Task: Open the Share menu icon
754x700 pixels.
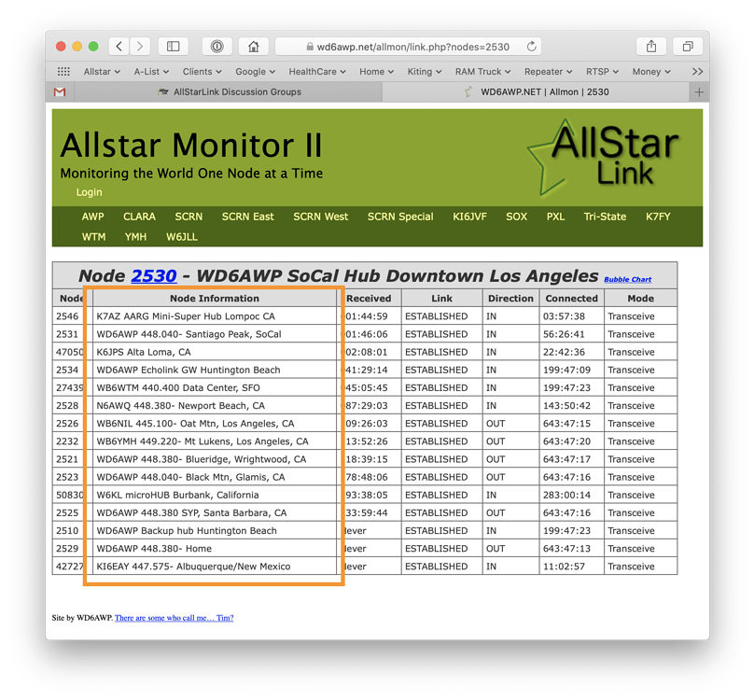Action: tap(651, 46)
